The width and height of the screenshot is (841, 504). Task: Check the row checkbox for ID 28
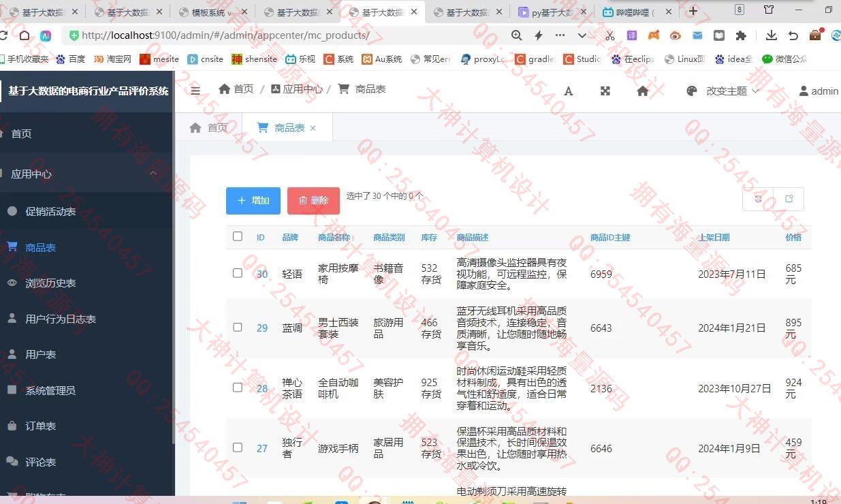(238, 388)
